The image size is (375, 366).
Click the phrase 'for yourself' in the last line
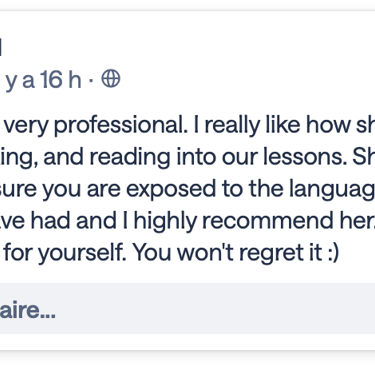pyautogui.click(x=65, y=253)
